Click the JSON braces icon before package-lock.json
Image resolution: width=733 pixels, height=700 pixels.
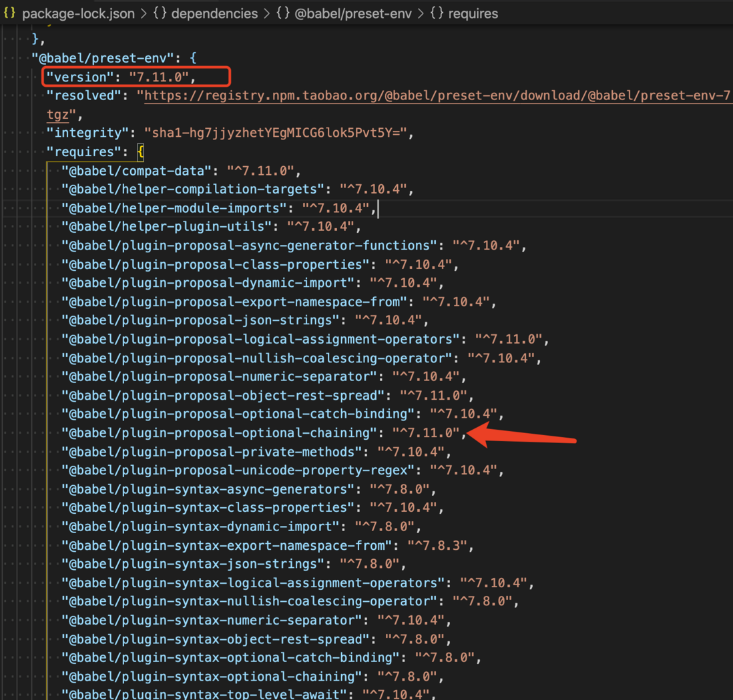(x=9, y=13)
